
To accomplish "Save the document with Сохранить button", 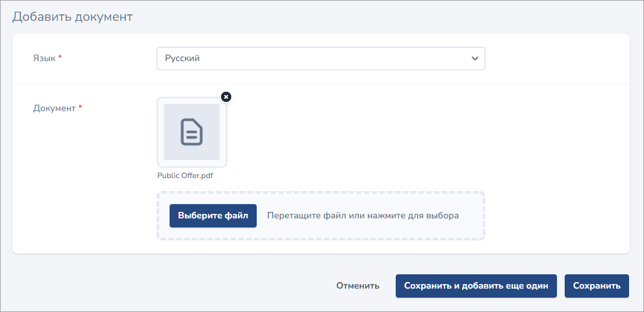I will click(597, 285).
